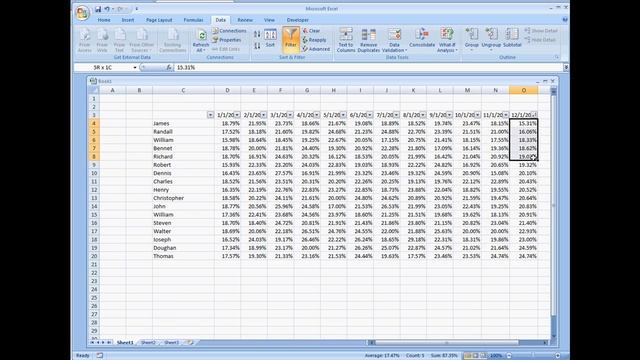This screenshot has width=640, height=360.
Task: Expand the Name Box dropdown
Action: click(x=135, y=68)
